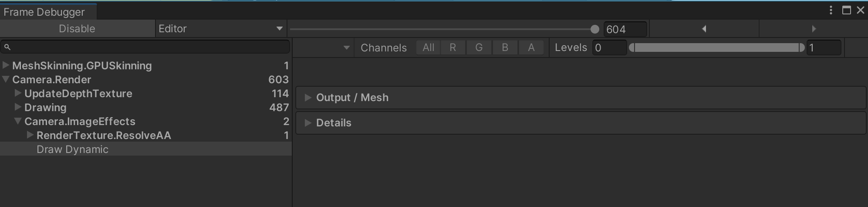868x207 pixels.
Task: Expand the Output / Mesh foldout
Action: (x=308, y=98)
